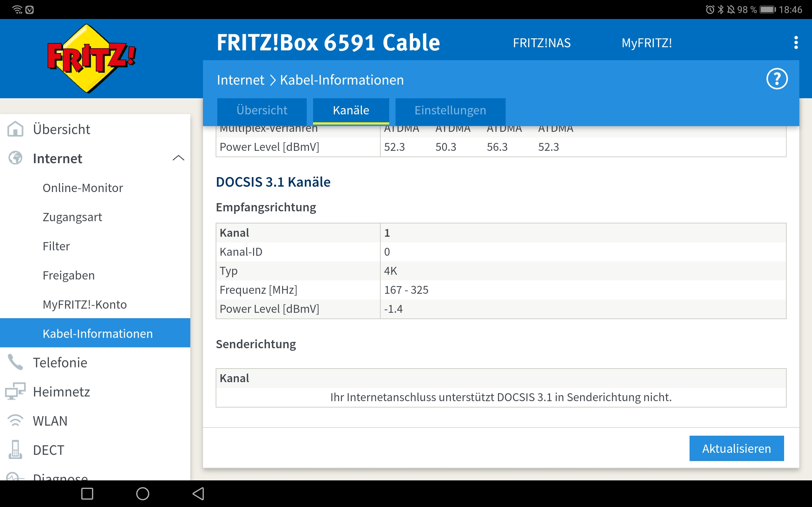This screenshot has height=507, width=812.
Task: Click the house icon next to Übersicht
Action: pos(15,129)
